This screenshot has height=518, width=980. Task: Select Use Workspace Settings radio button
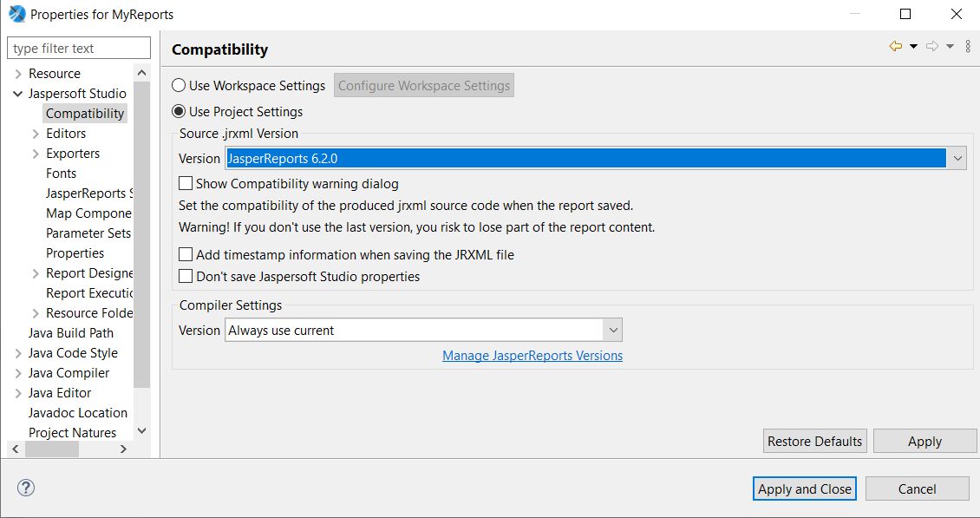coord(179,85)
